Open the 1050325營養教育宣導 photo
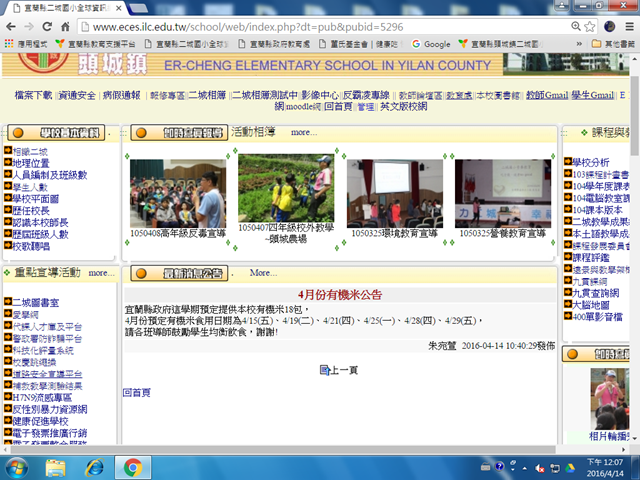The width and height of the screenshot is (640, 480). pyautogui.click(x=503, y=193)
